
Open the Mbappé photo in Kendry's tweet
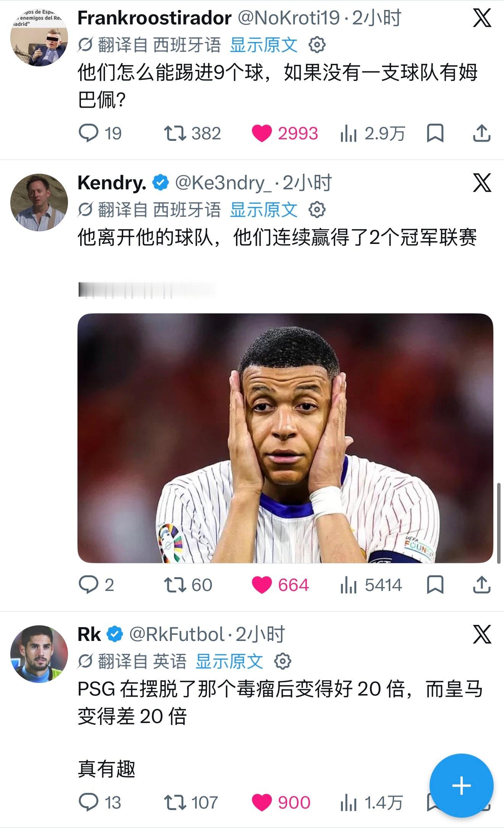[x=285, y=438]
